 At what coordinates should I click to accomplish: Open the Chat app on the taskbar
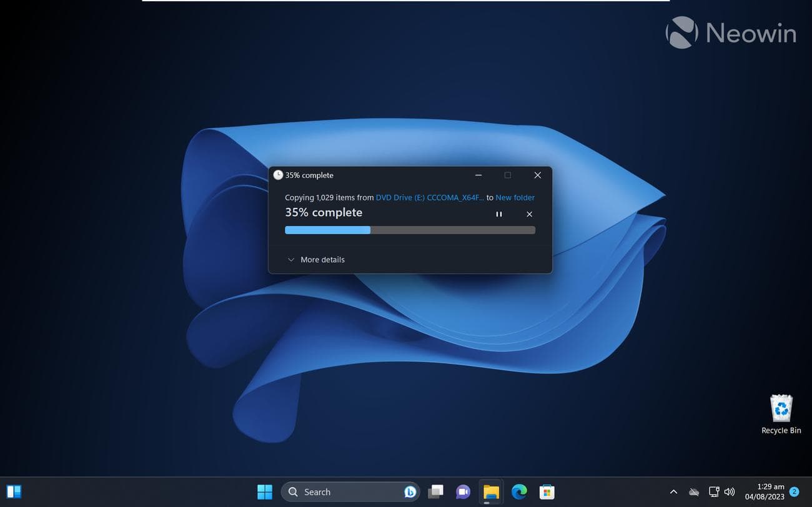(463, 491)
